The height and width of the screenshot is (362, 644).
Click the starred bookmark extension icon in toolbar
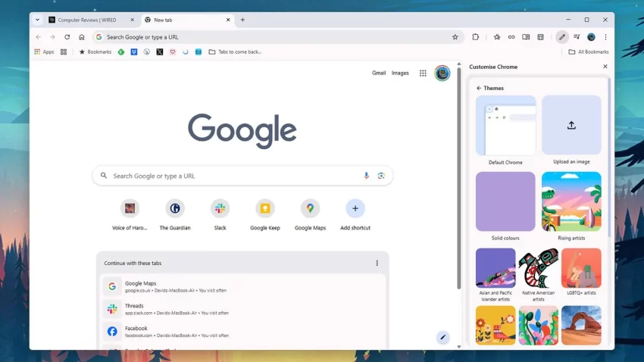(497, 37)
